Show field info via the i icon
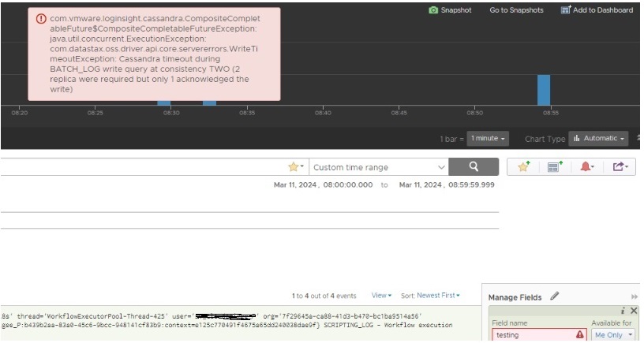The width and height of the screenshot is (644, 343). 623,311
